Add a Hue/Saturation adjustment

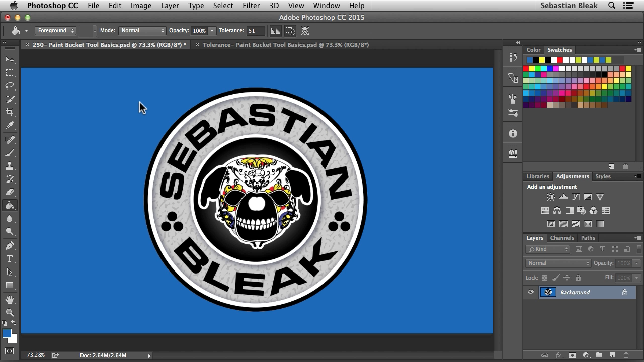(545, 211)
